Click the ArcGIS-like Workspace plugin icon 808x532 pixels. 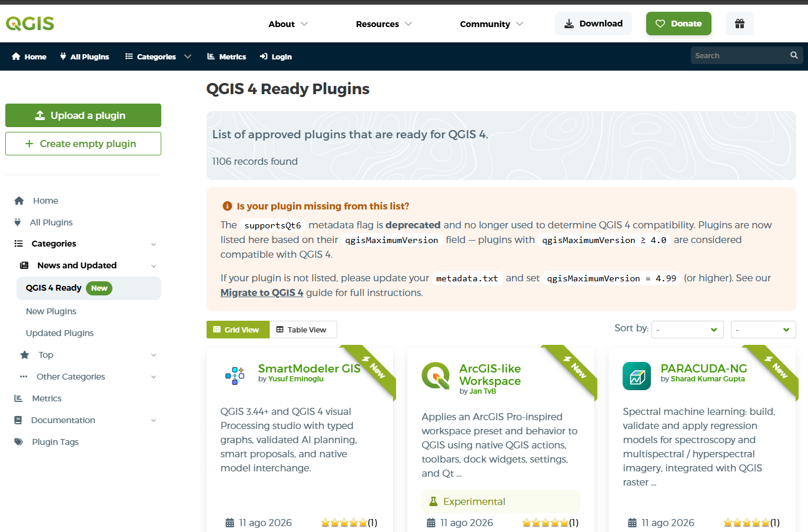click(x=436, y=375)
